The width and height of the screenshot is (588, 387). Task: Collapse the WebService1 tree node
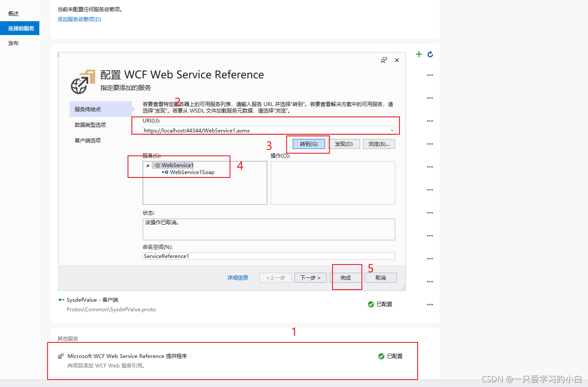(x=148, y=165)
